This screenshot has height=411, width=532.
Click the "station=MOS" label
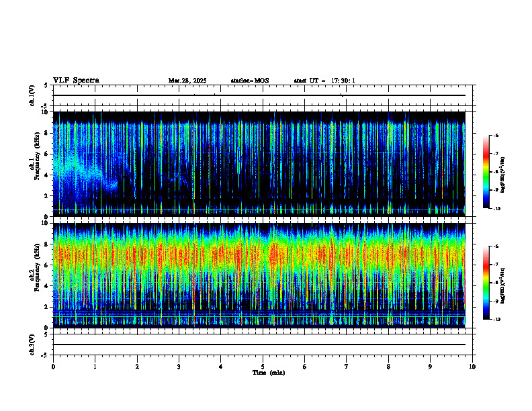(250, 81)
